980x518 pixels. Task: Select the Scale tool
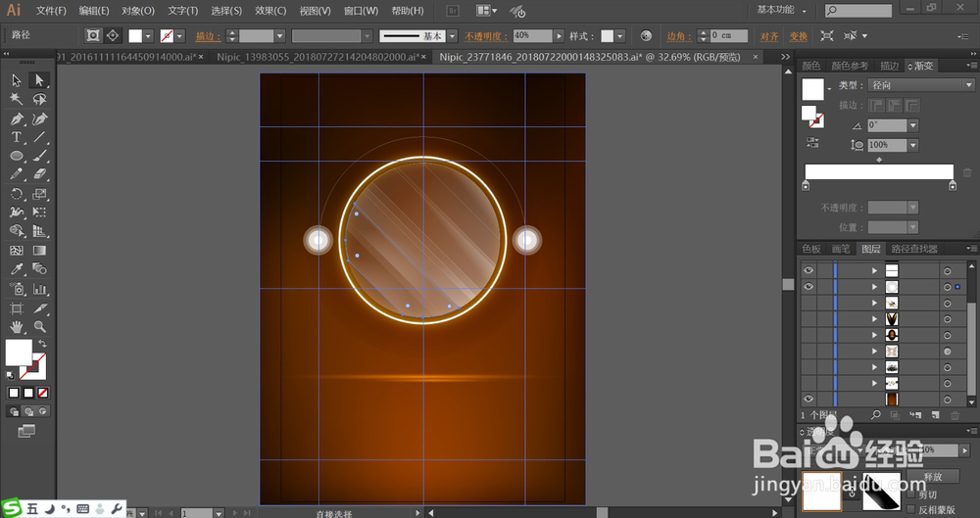click(x=39, y=194)
